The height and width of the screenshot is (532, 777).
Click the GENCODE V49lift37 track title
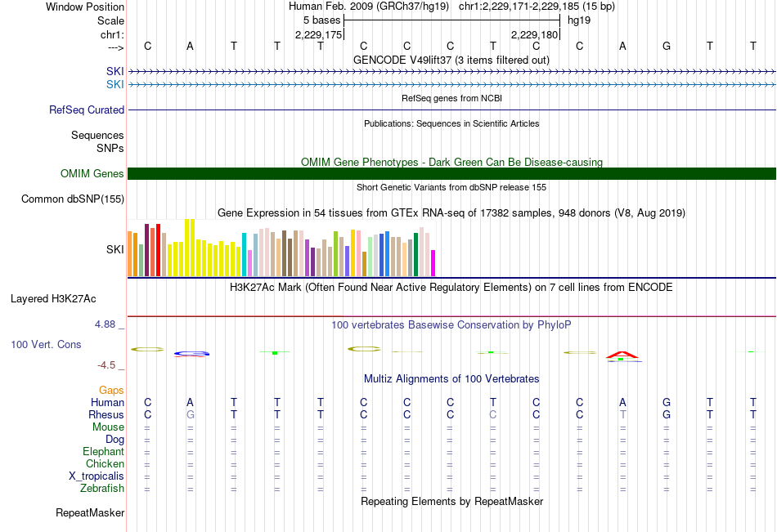pyautogui.click(x=451, y=60)
